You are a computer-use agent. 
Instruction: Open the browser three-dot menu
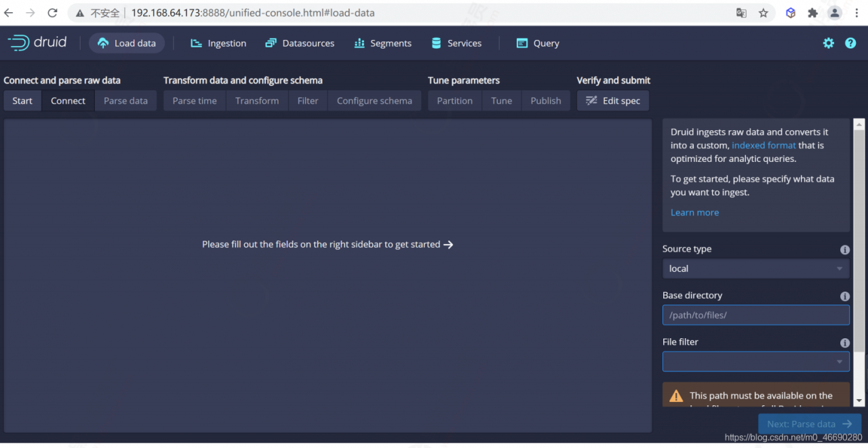(856, 13)
